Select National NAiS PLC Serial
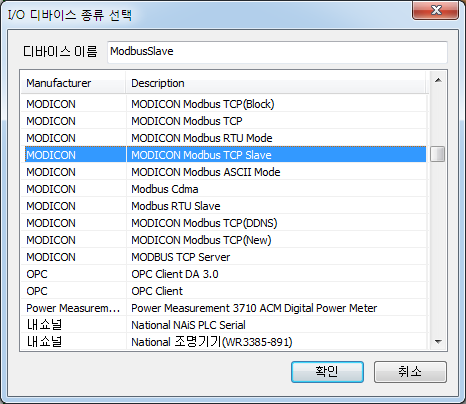466x404 pixels. pyautogui.click(x=224, y=325)
